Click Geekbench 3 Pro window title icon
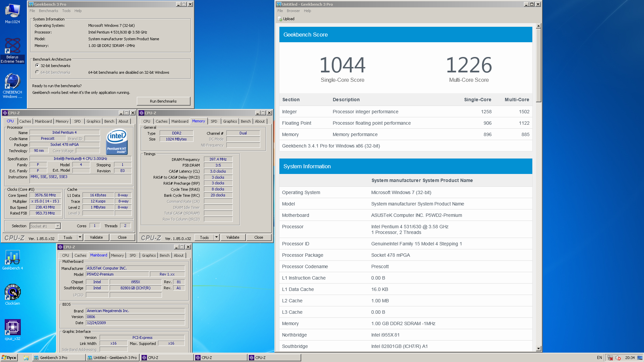 [31, 4]
